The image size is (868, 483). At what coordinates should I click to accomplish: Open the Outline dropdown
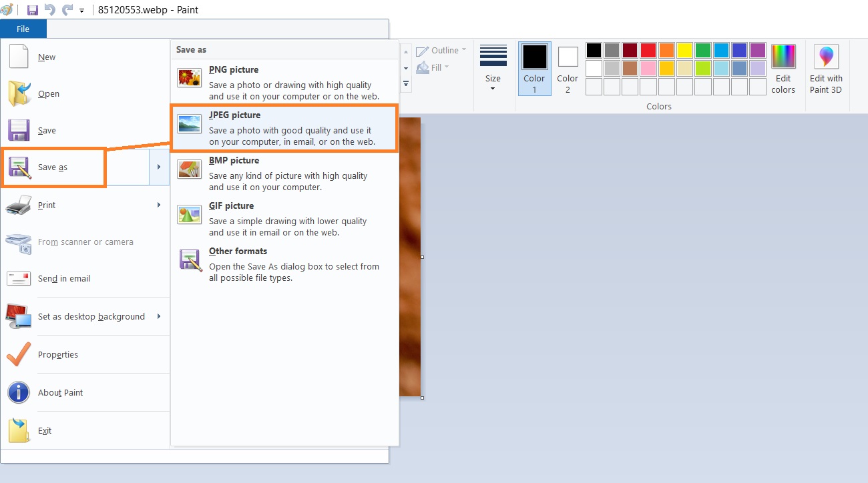[441, 50]
